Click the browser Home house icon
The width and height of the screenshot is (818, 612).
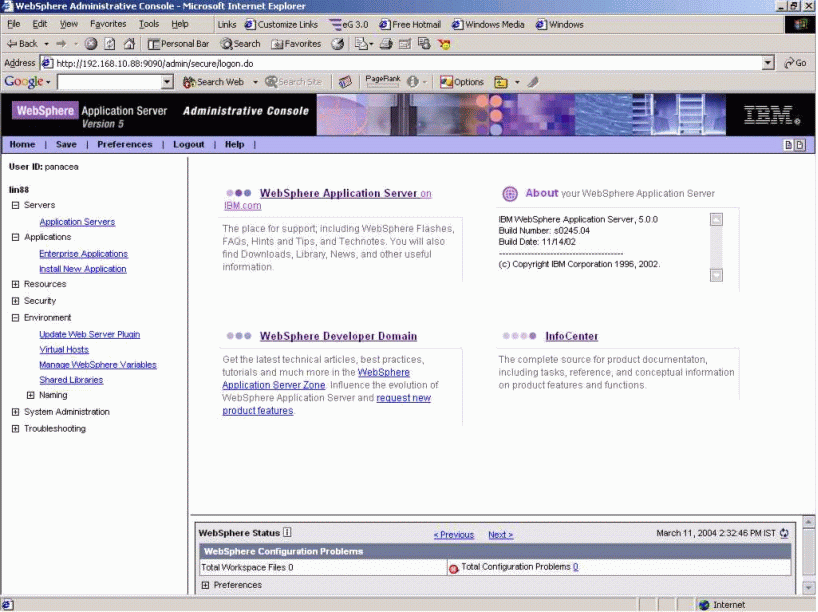[129, 44]
